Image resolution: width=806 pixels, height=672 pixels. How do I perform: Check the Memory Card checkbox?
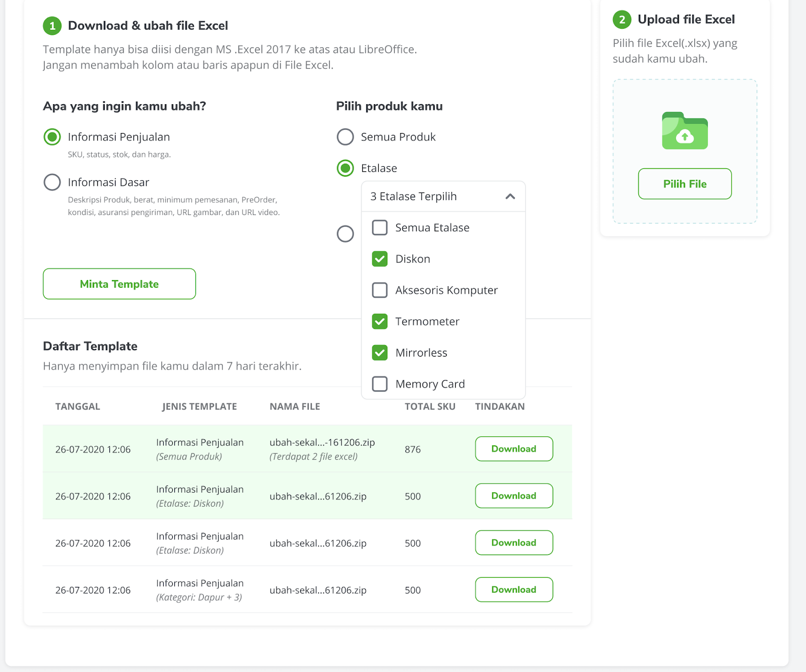pos(379,384)
